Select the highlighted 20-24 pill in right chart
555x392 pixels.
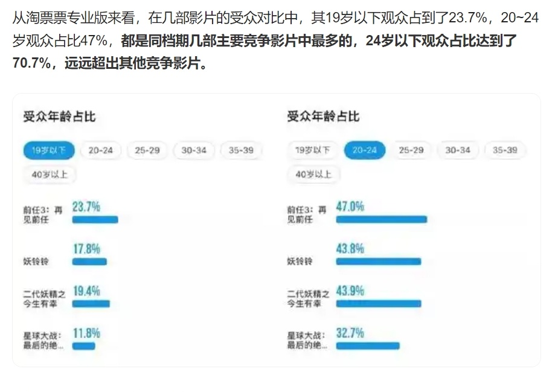[364, 150]
